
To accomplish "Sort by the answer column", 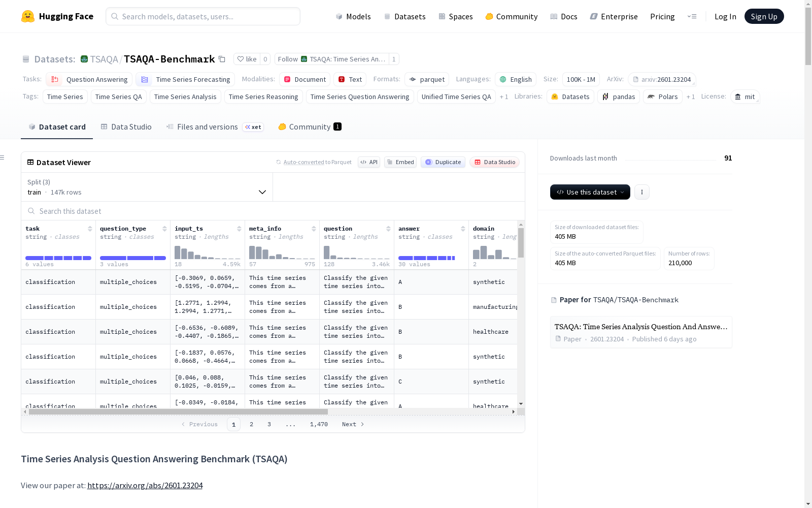I will pos(463,229).
